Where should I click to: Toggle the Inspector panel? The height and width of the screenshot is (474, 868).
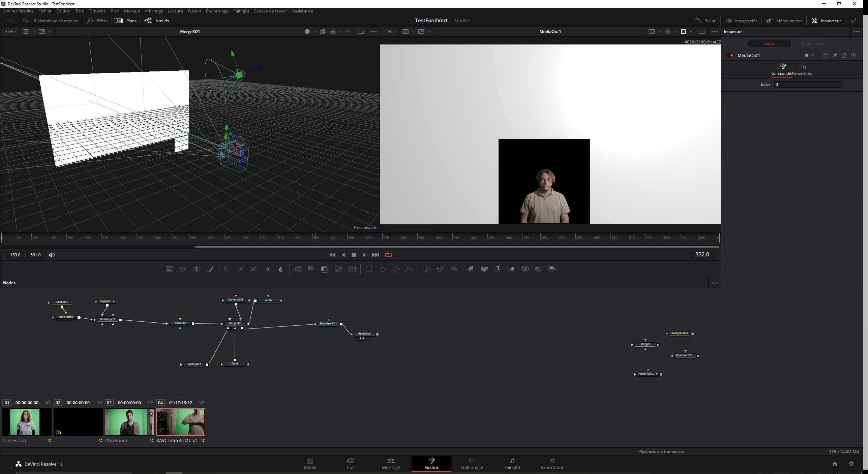(826, 21)
